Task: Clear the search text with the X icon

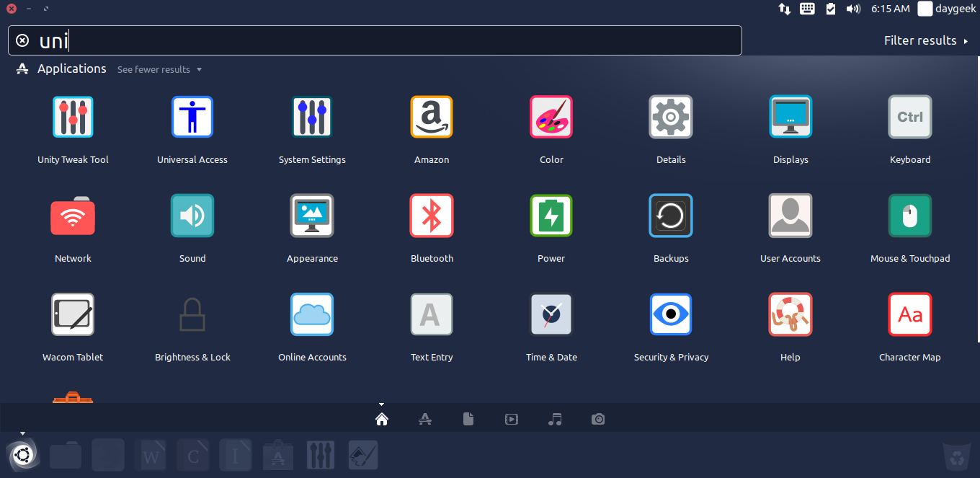Action: point(22,40)
